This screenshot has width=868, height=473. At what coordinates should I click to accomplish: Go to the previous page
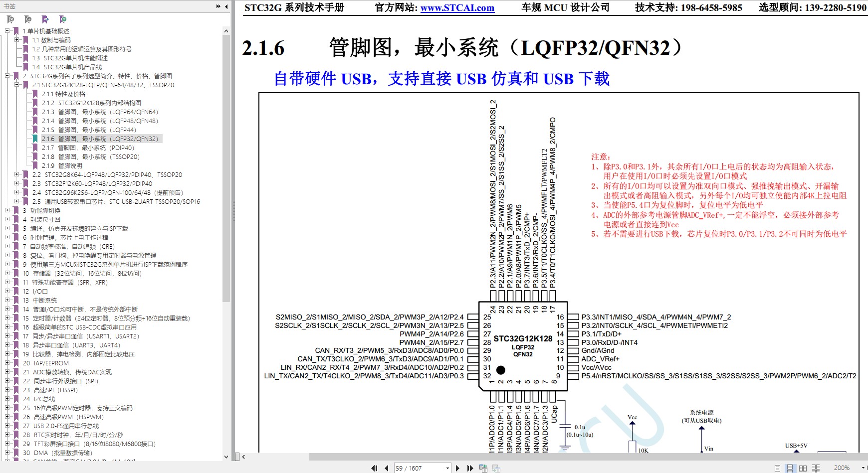(x=387, y=468)
